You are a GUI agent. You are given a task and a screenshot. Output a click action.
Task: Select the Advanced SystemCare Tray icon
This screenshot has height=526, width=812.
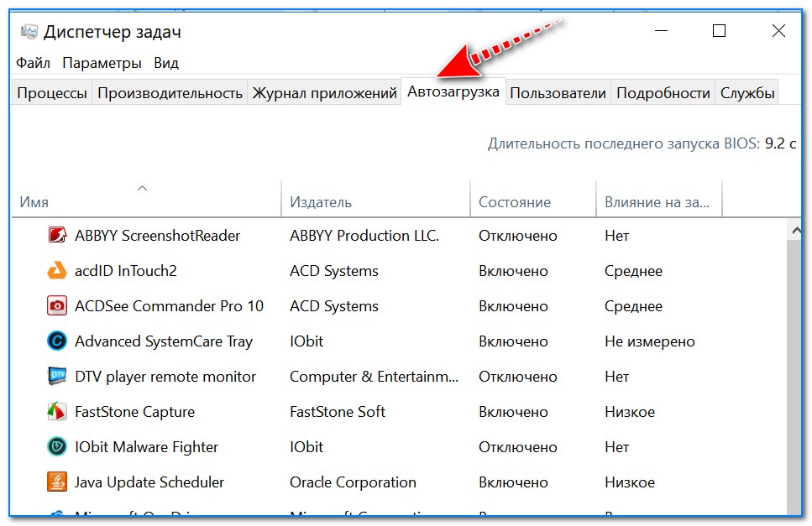(57, 341)
